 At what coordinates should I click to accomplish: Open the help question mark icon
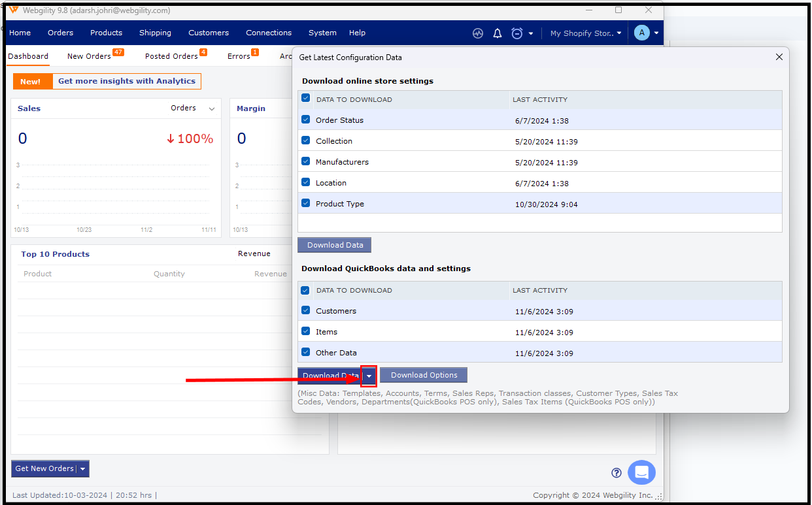tap(616, 473)
